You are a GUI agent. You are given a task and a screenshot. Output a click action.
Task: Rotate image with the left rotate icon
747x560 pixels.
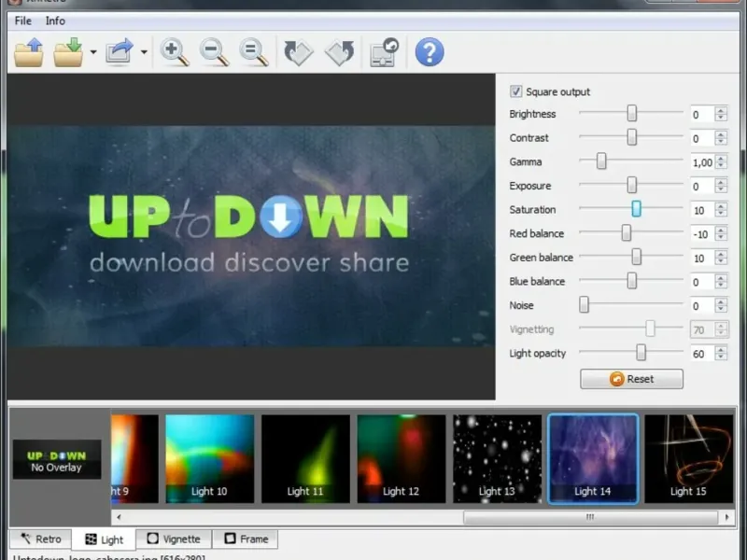click(299, 51)
